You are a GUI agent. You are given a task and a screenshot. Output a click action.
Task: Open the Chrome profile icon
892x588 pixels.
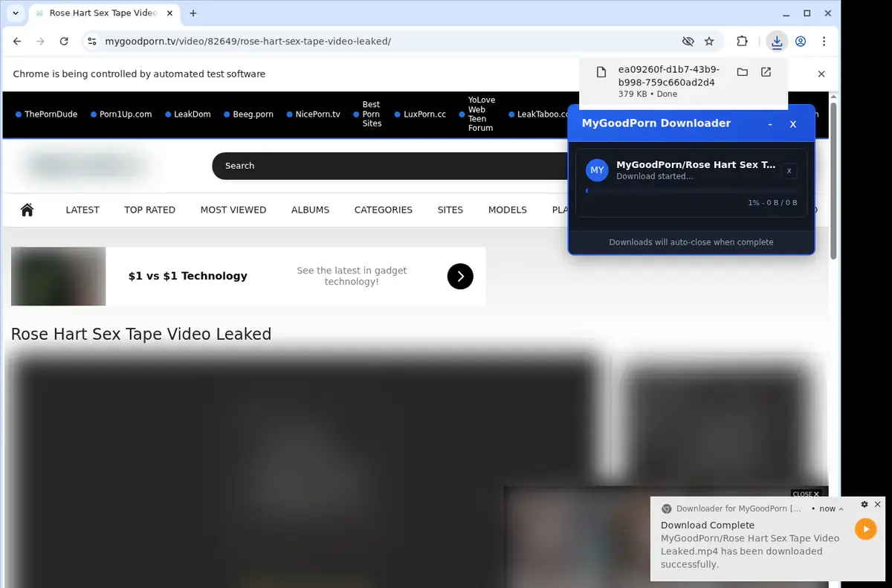pyautogui.click(x=801, y=42)
